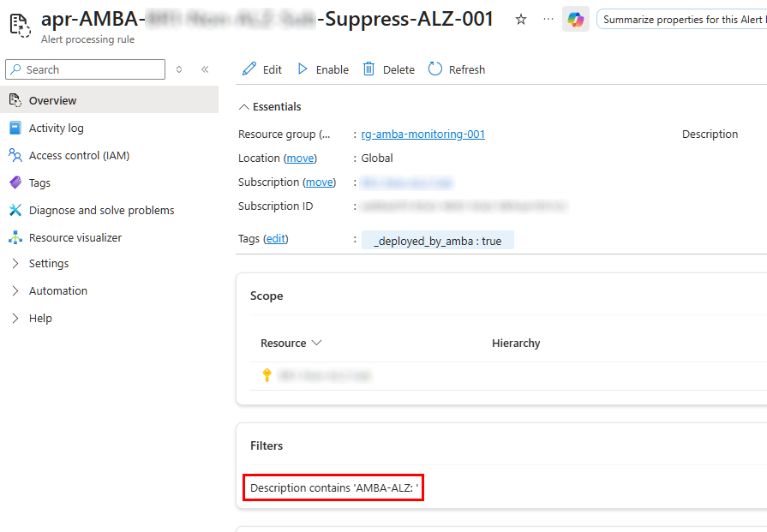This screenshot has width=767, height=532.
Task: Open Resource visualizer
Action: tap(75, 237)
